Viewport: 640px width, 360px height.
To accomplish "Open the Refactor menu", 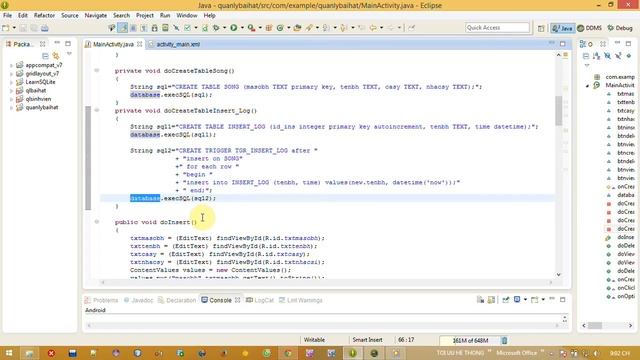I will tap(44, 15).
